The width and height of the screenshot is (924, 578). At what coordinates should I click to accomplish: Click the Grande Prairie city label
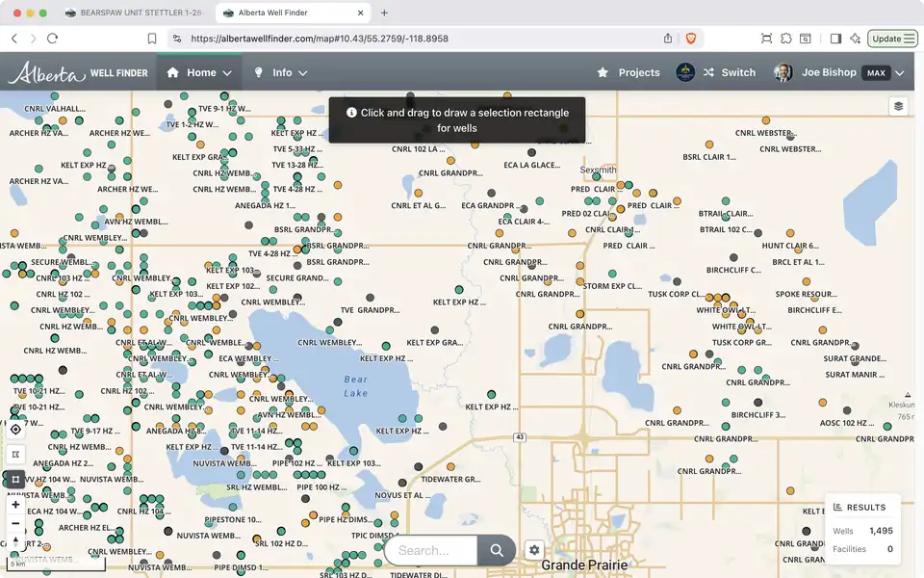(x=584, y=565)
